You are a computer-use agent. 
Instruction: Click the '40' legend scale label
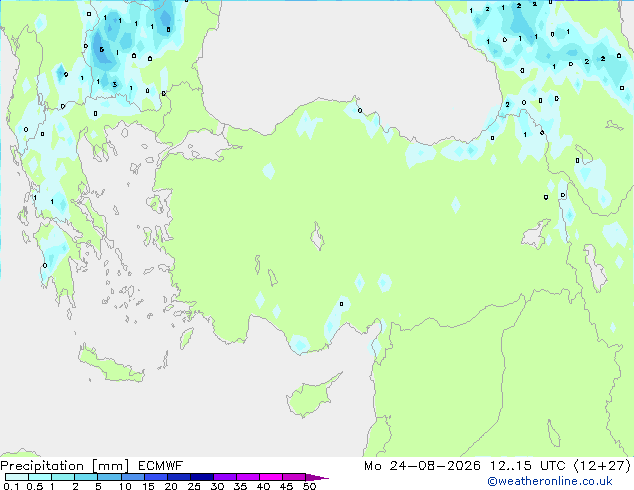click(x=263, y=486)
